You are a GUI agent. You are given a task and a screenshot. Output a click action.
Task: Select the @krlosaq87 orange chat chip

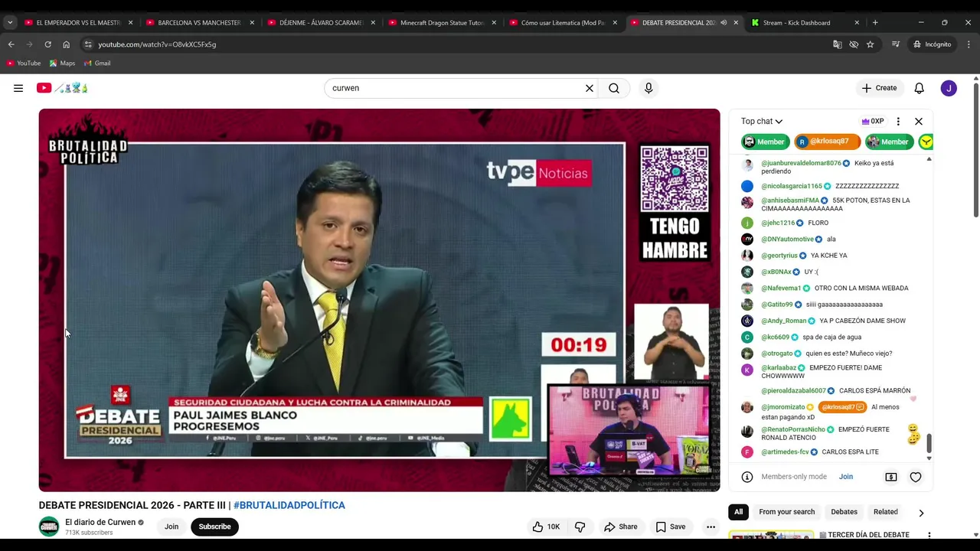click(827, 142)
